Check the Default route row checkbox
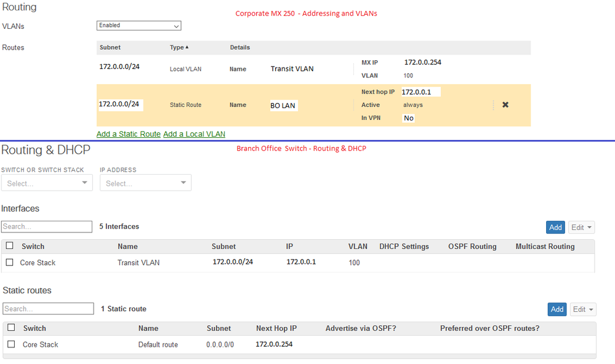This screenshot has width=615, height=364. (x=11, y=344)
